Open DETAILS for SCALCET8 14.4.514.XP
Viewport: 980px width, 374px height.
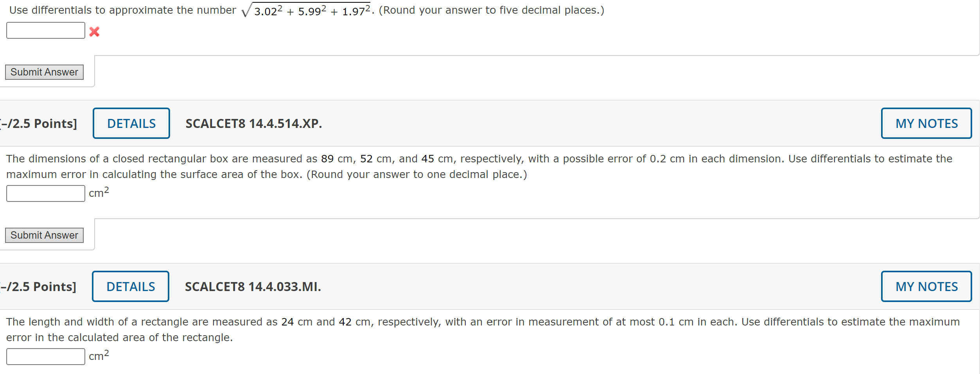coord(131,123)
